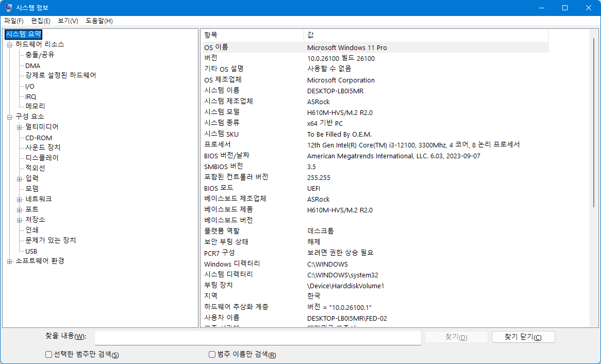Click the 찾을 내용 search input field
The height and width of the screenshot is (364, 601).
258,337
